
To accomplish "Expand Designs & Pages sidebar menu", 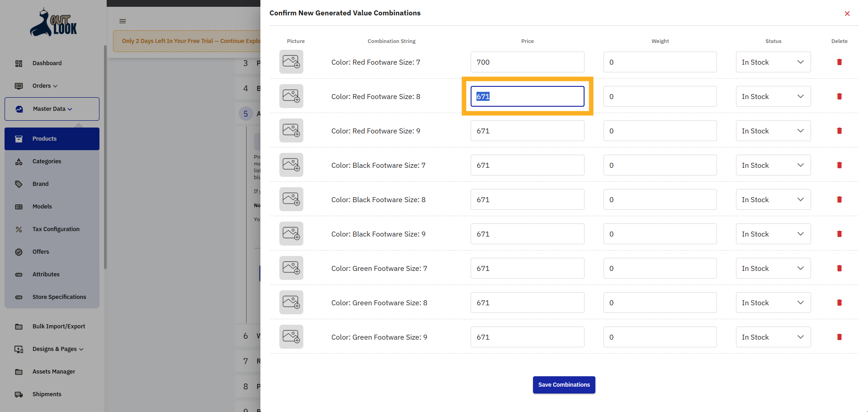I will pos(57,349).
